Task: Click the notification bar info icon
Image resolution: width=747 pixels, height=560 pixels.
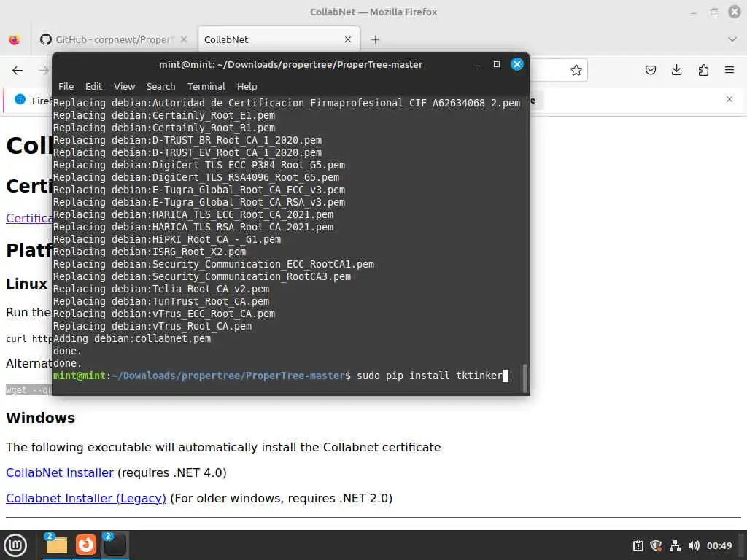Action: (20, 99)
